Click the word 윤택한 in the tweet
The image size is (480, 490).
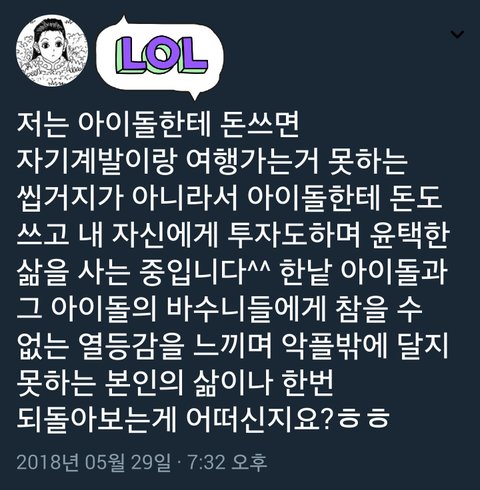(x=409, y=235)
